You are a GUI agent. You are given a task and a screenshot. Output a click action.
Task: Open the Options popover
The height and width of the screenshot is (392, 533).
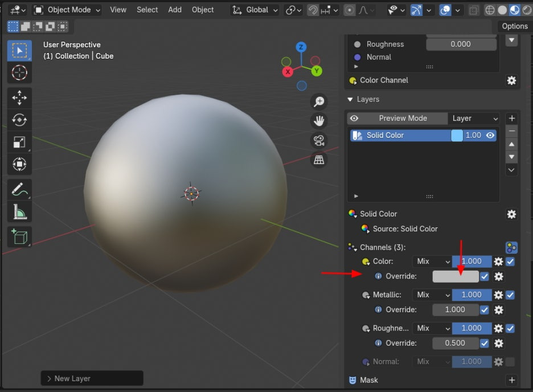point(515,26)
